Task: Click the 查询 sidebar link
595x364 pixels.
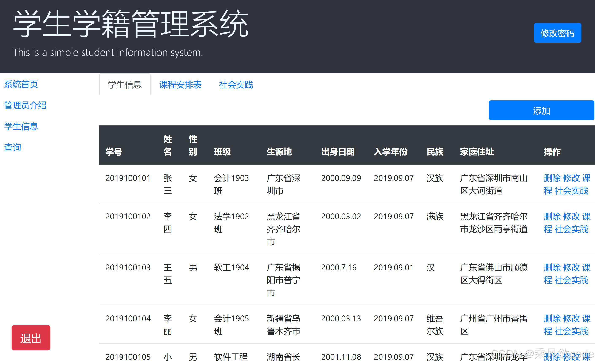Action: (13, 147)
